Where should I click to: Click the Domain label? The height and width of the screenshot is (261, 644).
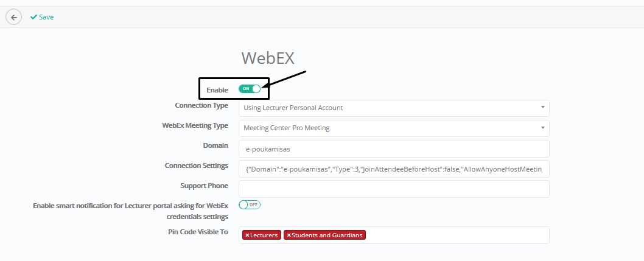215,145
